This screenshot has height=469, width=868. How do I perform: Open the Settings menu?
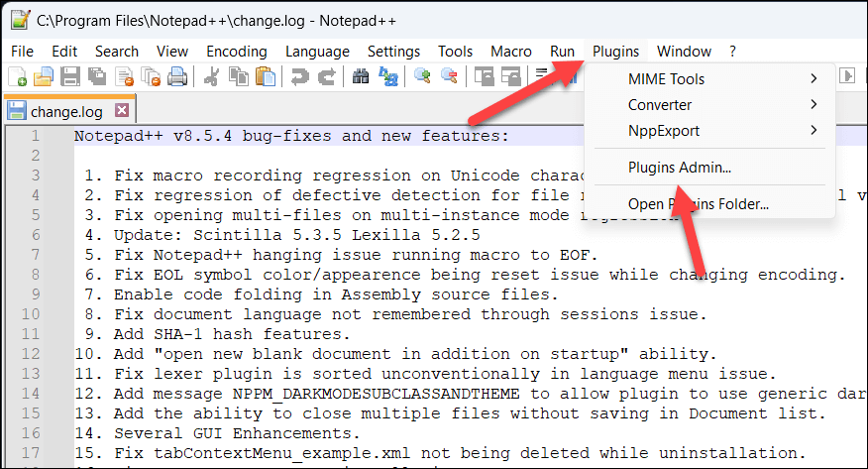(393, 52)
